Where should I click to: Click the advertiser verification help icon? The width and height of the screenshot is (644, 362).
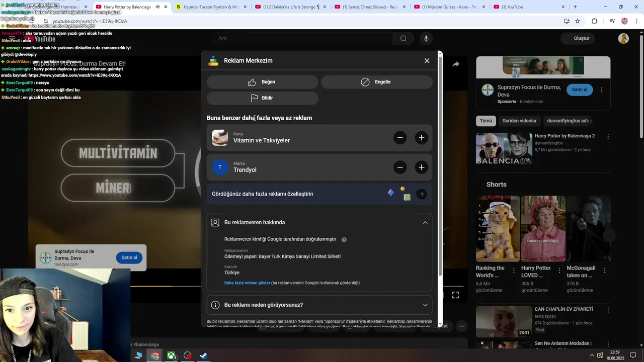click(x=344, y=240)
